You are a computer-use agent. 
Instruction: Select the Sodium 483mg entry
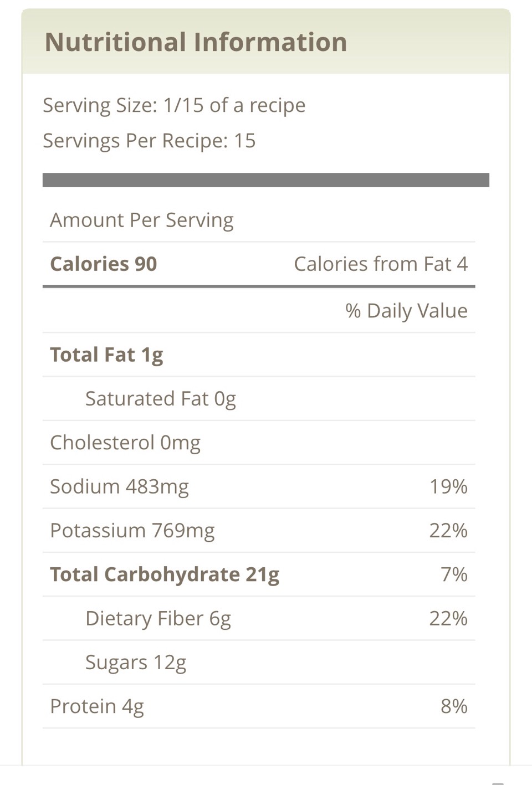tap(119, 486)
